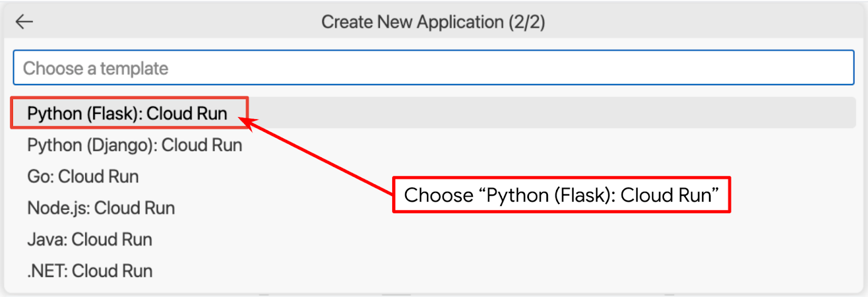
Task: Click the Java entry in template list
Action: click(x=90, y=240)
